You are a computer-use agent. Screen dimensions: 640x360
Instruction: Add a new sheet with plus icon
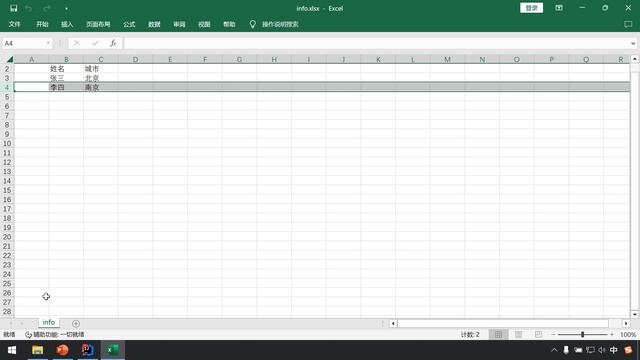click(x=76, y=323)
